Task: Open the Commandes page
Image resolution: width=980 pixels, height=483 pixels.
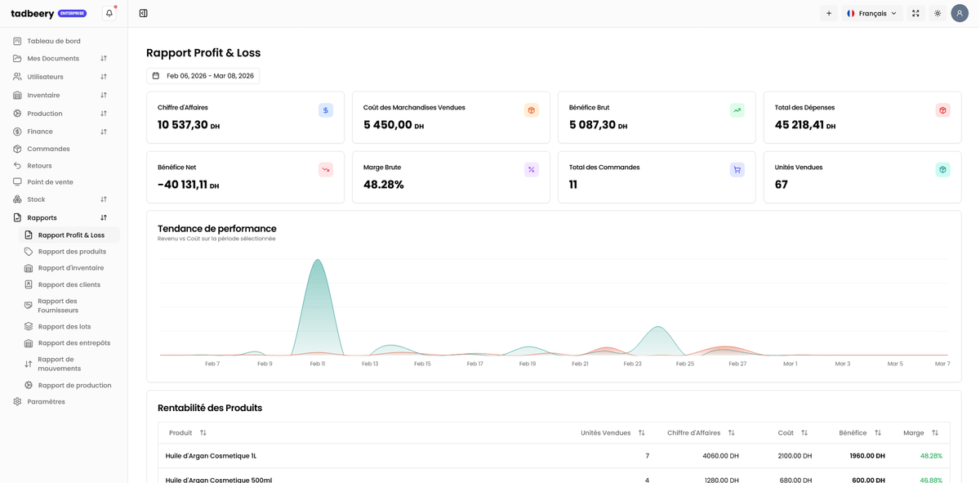Action: [x=48, y=150]
